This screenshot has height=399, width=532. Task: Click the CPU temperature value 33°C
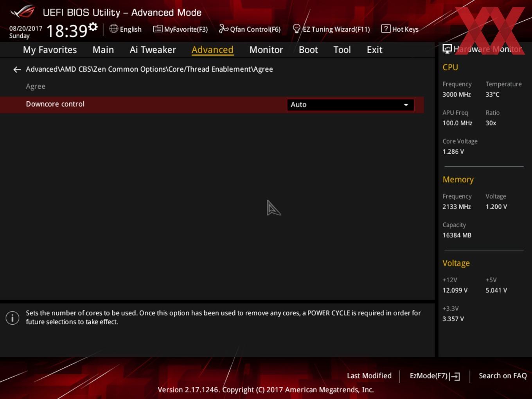[492, 94]
